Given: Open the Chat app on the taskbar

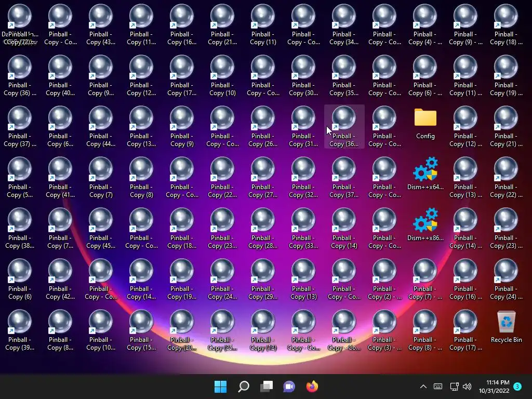Looking at the screenshot, I should pos(289,387).
